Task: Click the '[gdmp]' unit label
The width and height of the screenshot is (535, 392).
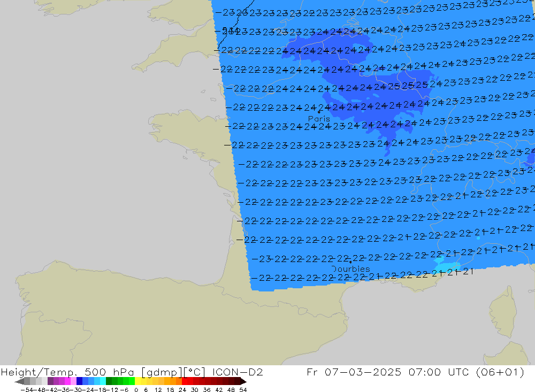Action: click(162, 372)
